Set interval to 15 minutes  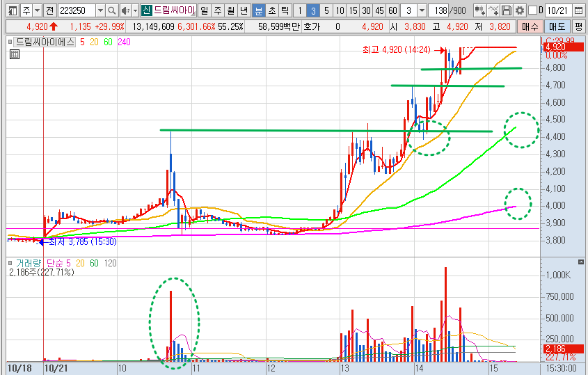[353, 10]
